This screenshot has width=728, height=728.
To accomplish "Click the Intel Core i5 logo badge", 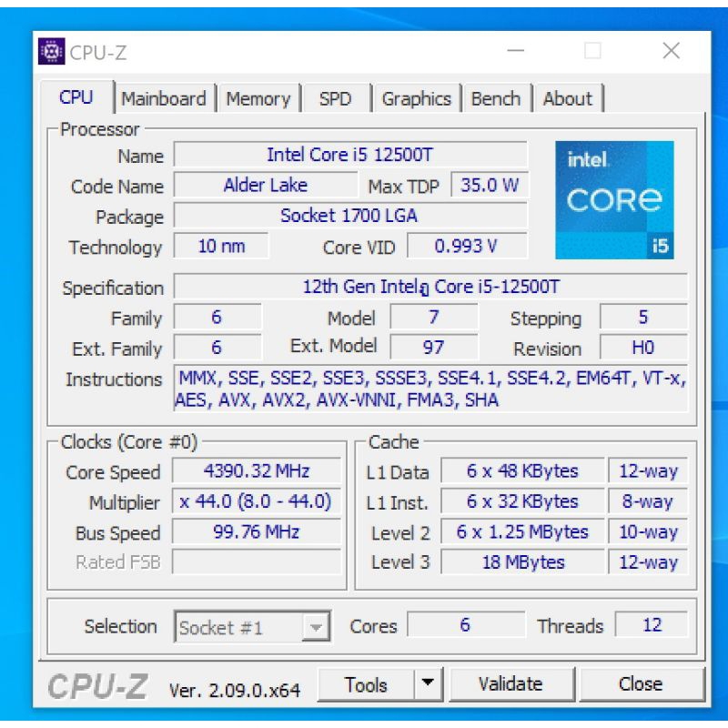I will pyautogui.click(x=614, y=200).
